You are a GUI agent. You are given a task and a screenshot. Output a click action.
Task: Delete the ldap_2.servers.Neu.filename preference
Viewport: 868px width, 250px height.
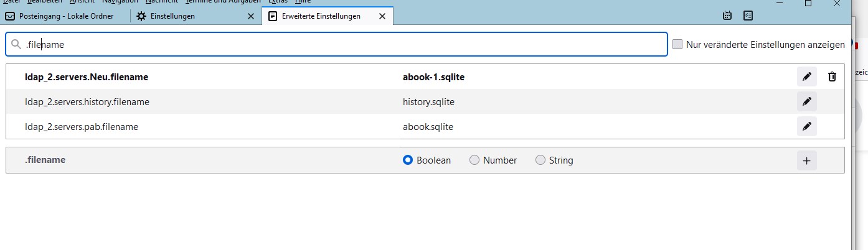[832, 76]
